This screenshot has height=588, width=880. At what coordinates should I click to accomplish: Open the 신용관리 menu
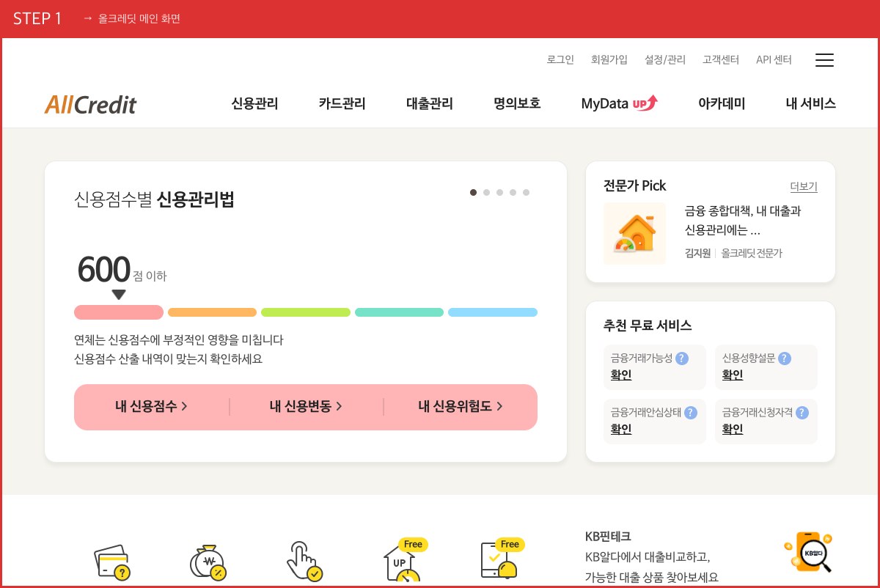point(254,103)
